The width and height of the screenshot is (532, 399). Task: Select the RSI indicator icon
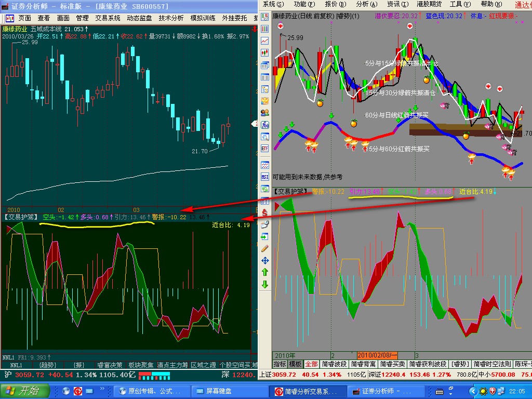coord(264,177)
